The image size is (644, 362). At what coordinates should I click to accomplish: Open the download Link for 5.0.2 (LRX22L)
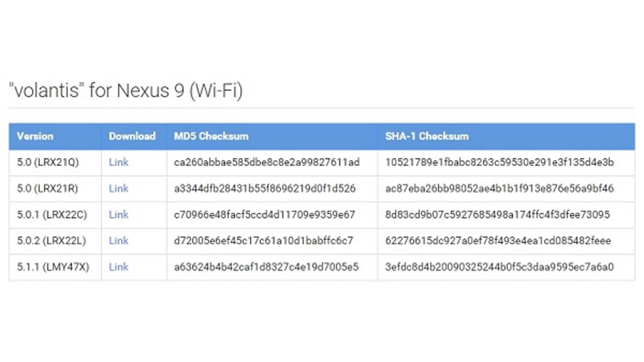click(x=119, y=241)
